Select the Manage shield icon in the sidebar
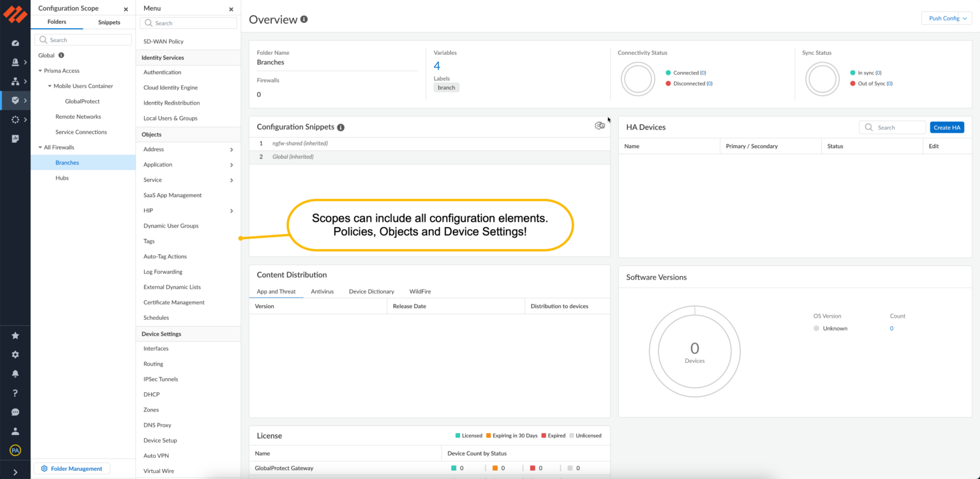980x479 pixels. point(15,100)
